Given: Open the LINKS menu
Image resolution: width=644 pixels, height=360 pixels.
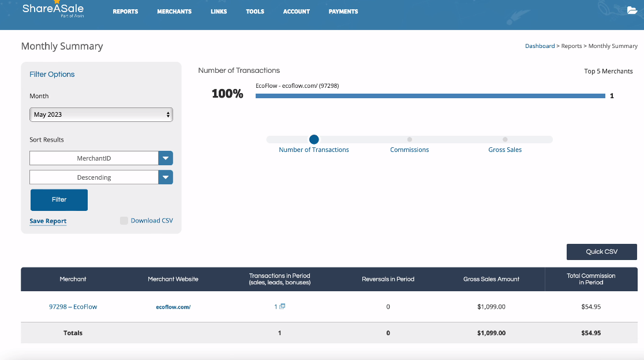Looking at the screenshot, I should pyautogui.click(x=219, y=12).
